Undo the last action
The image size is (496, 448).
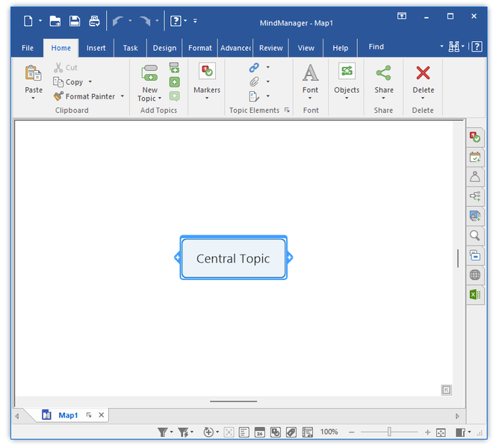118,21
